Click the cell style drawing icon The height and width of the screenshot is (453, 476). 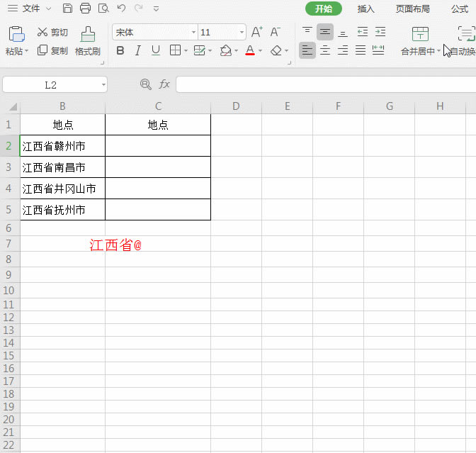[x=200, y=50]
